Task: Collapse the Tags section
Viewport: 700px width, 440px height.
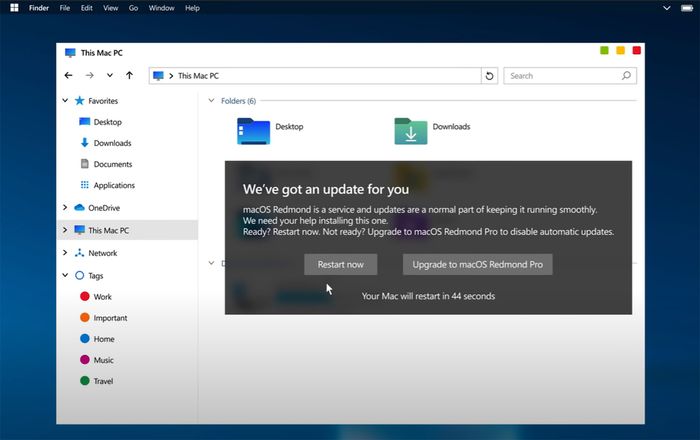Action: 65,275
